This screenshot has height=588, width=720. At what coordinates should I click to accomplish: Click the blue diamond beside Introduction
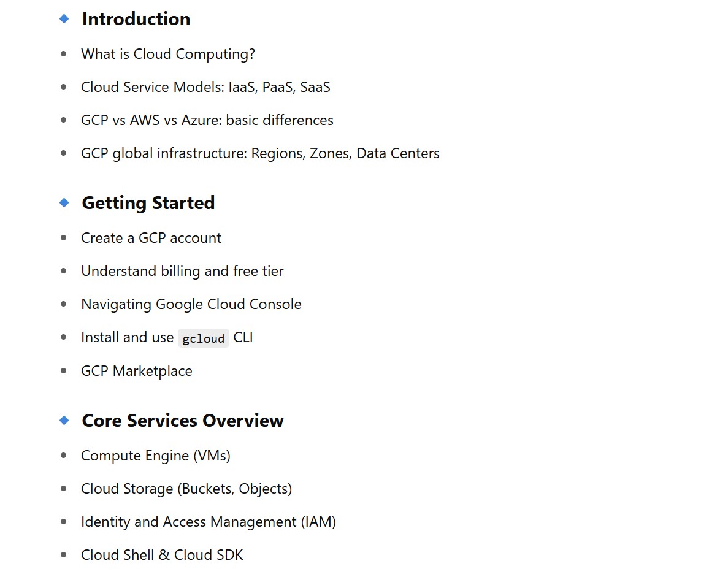click(64, 19)
